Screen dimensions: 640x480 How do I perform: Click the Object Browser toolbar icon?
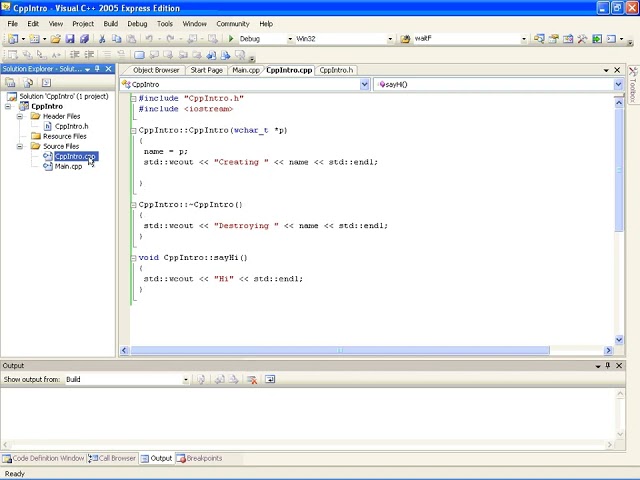568,39
